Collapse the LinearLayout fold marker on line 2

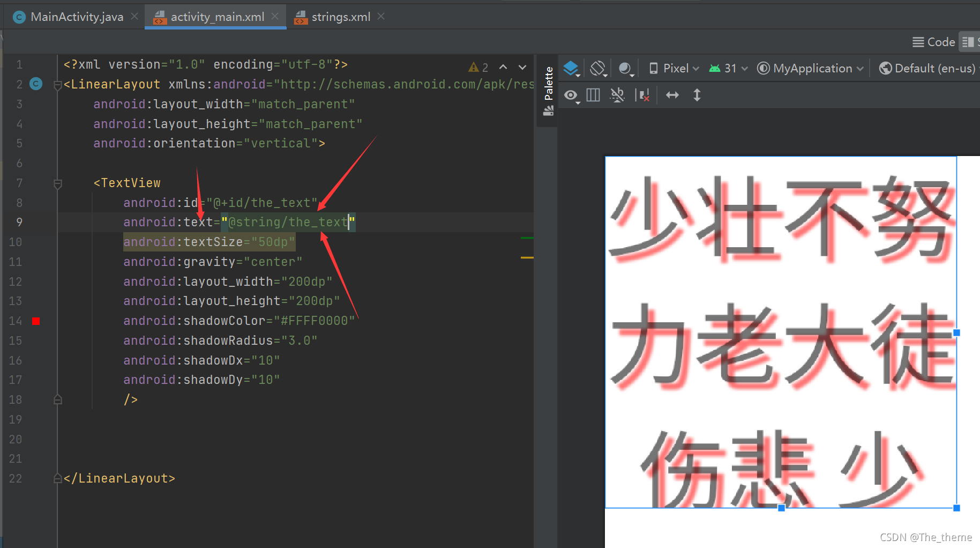[x=57, y=85]
